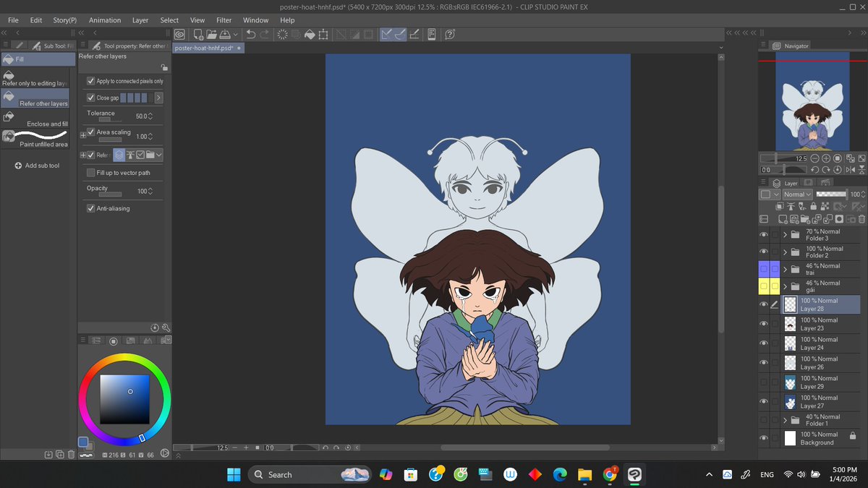Uncheck Apply to connected pixels only
Viewport: 868px width, 488px height.
pos(91,81)
